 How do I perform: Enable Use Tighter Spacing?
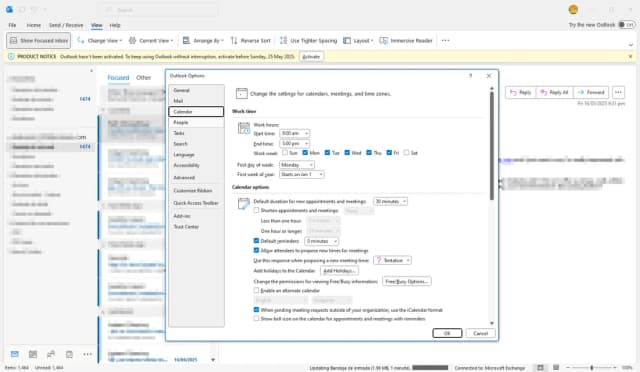pyautogui.click(x=309, y=40)
